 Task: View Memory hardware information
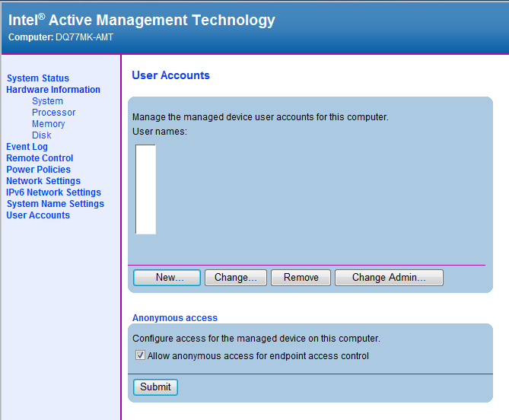click(49, 124)
